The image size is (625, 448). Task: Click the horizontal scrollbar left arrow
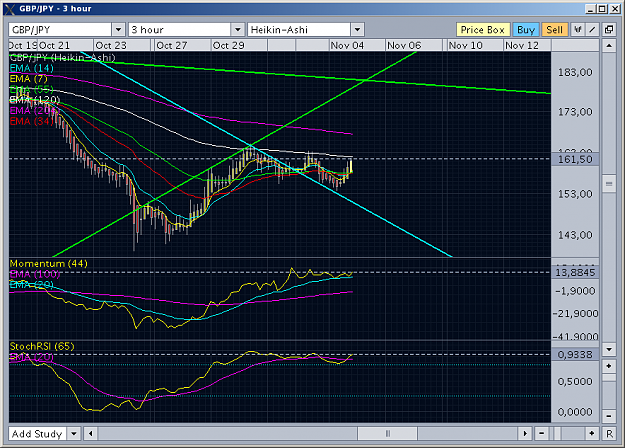pos(91,433)
